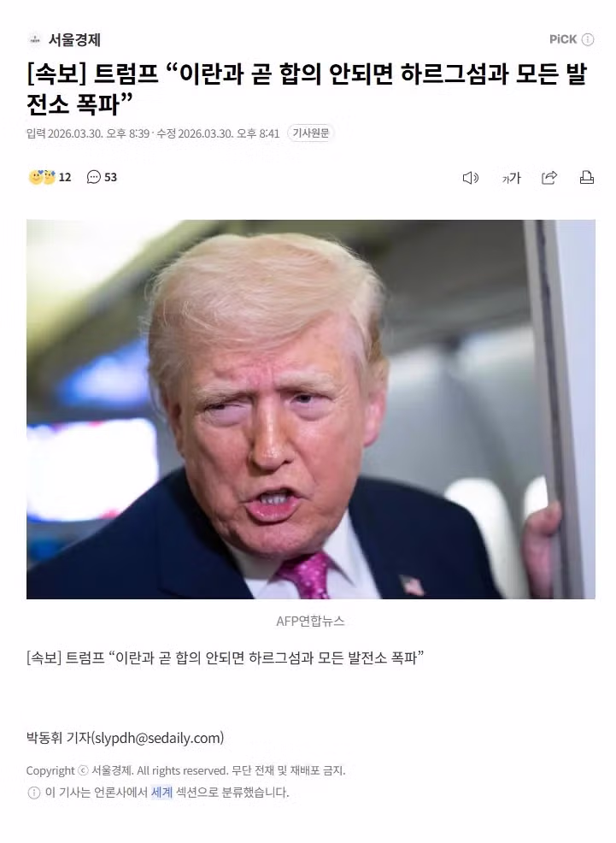Click the reaction count 12
616x843 pixels.
coord(64,177)
